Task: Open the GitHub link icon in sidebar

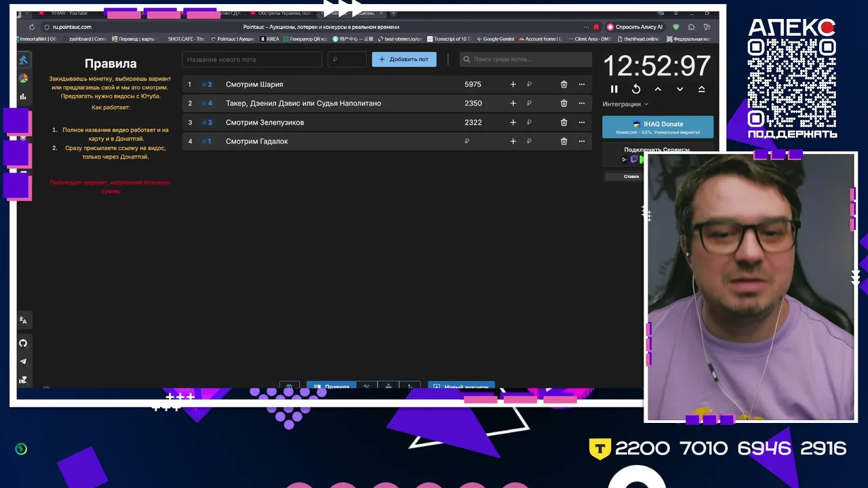Action: point(23,343)
